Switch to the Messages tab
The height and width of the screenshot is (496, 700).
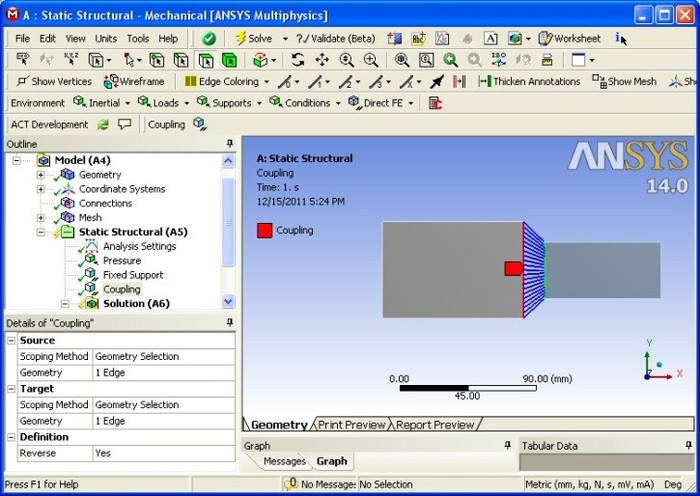pyautogui.click(x=284, y=461)
